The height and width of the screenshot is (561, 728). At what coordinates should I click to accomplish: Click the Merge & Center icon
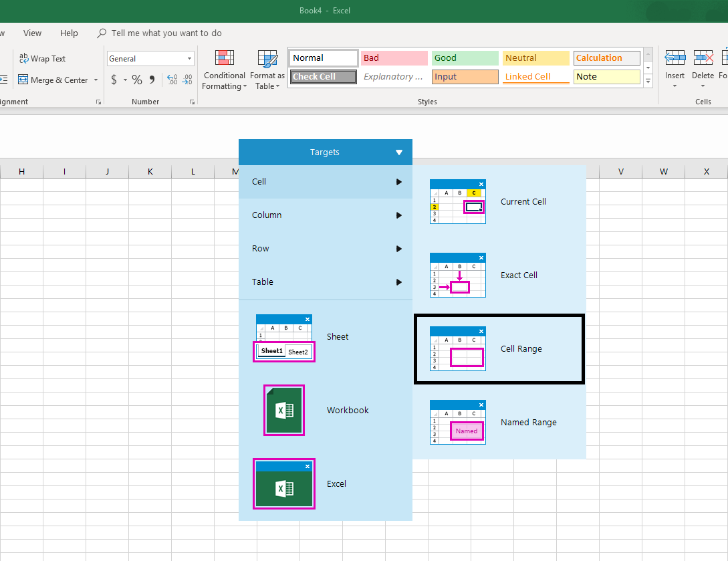point(23,80)
